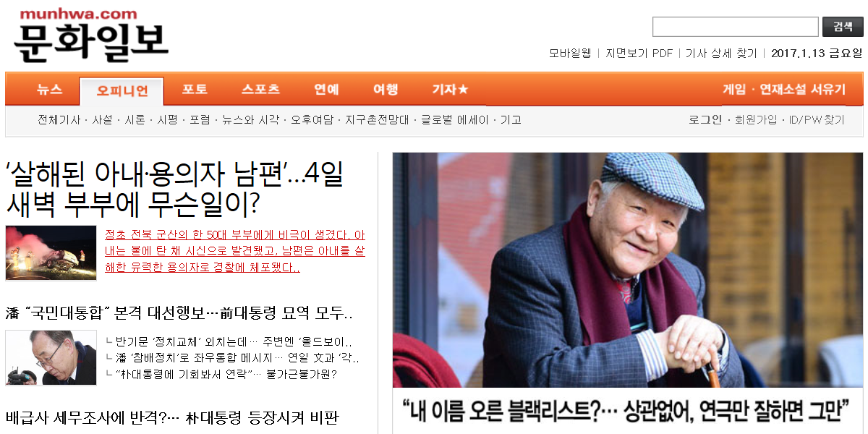Image resolution: width=868 pixels, height=434 pixels.
Task: Open 지면보기 PDF link
Action: click(639, 53)
